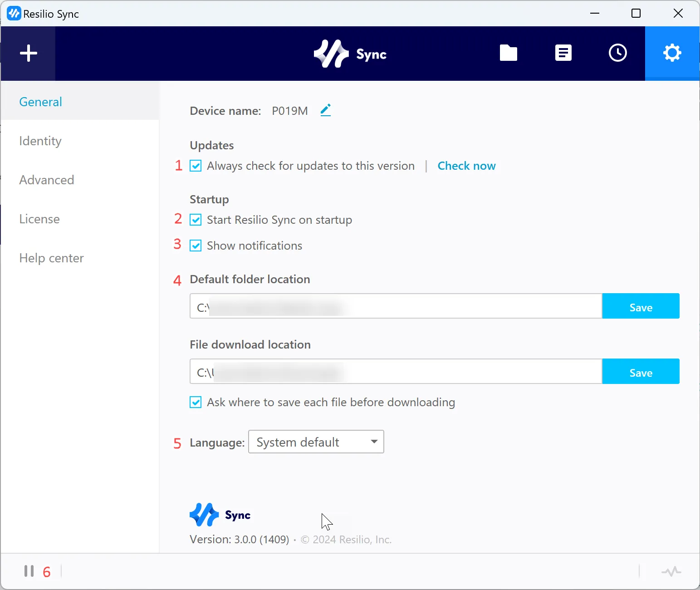Edit device name with pencil icon
This screenshot has width=700, height=590.
pyautogui.click(x=325, y=110)
